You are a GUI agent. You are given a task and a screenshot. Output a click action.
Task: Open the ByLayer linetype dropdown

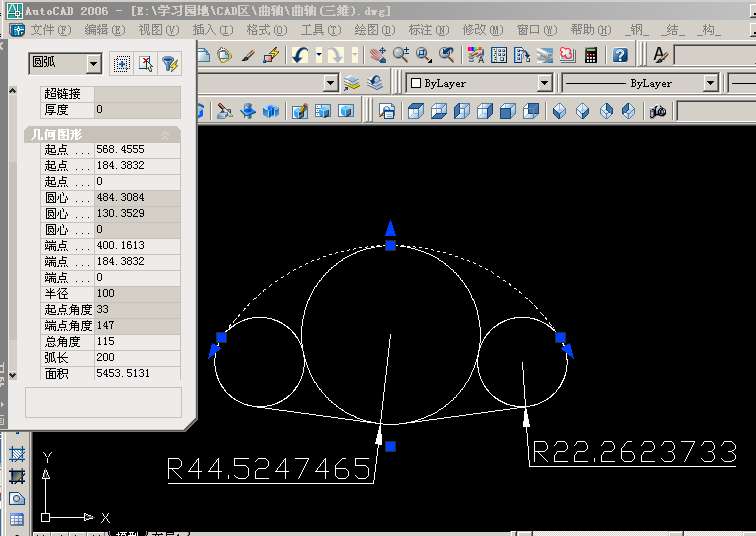click(710, 83)
